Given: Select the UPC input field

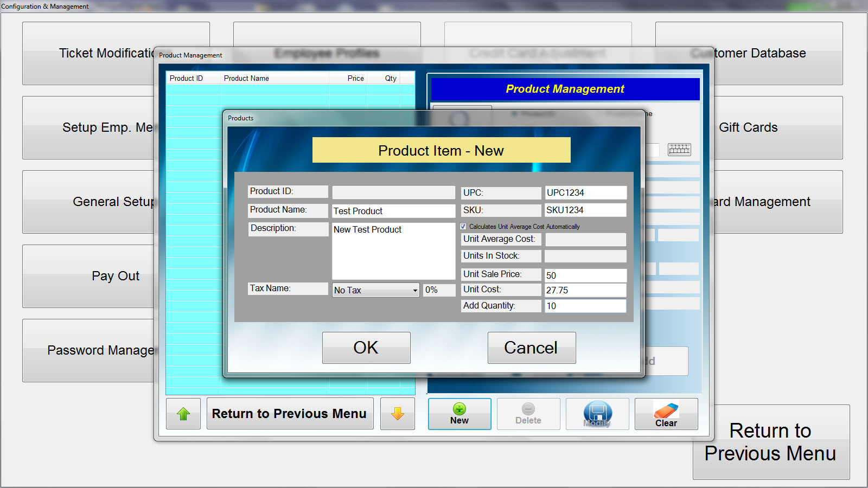Looking at the screenshot, I should click(585, 192).
